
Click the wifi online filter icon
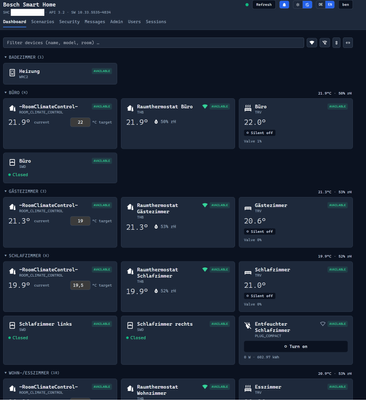coord(312,43)
